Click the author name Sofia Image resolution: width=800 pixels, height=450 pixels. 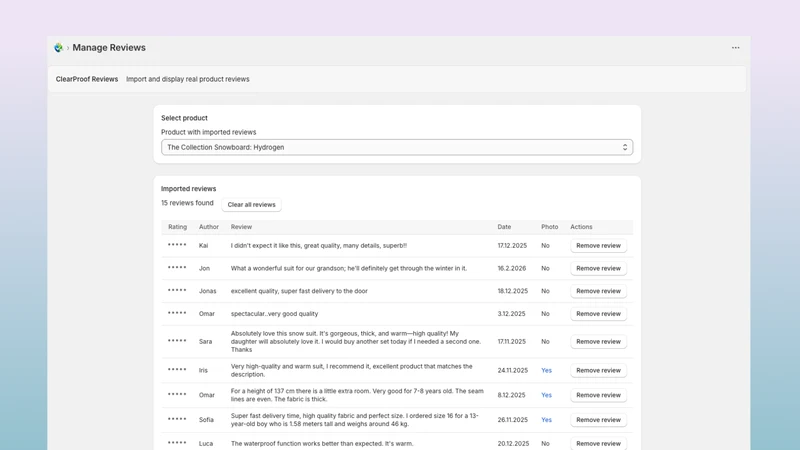206,420
